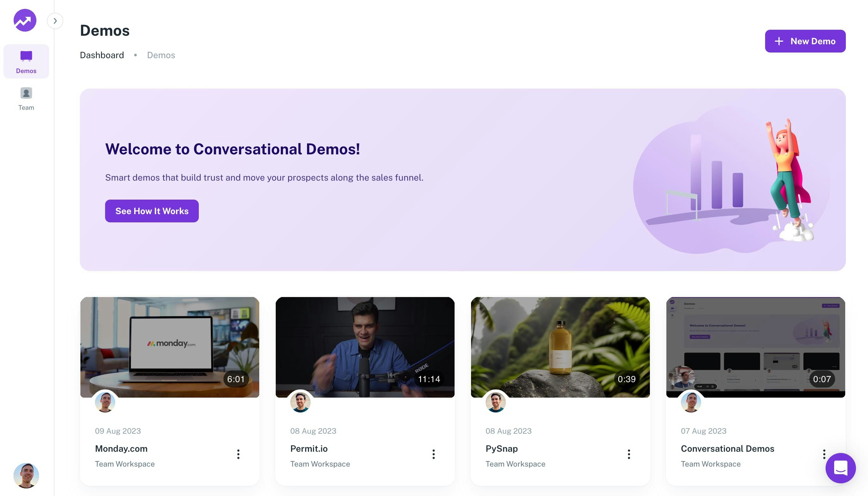Click the Conversational Demos card title
This screenshot has width=868, height=496.
click(x=727, y=449)
